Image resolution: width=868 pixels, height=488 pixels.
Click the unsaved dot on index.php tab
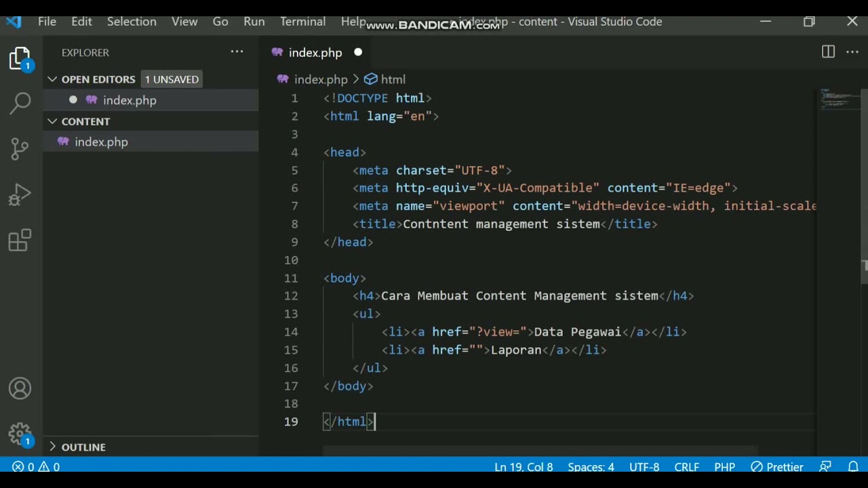point(358,52)
